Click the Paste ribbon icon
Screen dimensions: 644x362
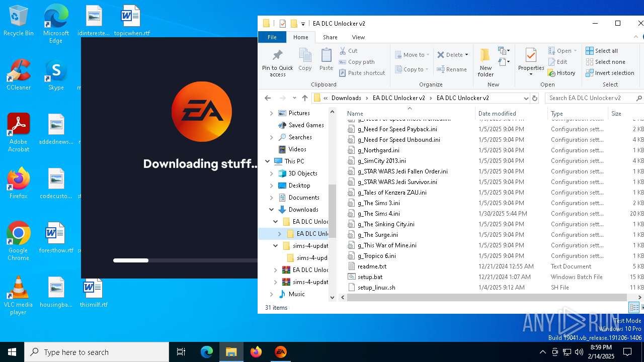pos(326,55)
